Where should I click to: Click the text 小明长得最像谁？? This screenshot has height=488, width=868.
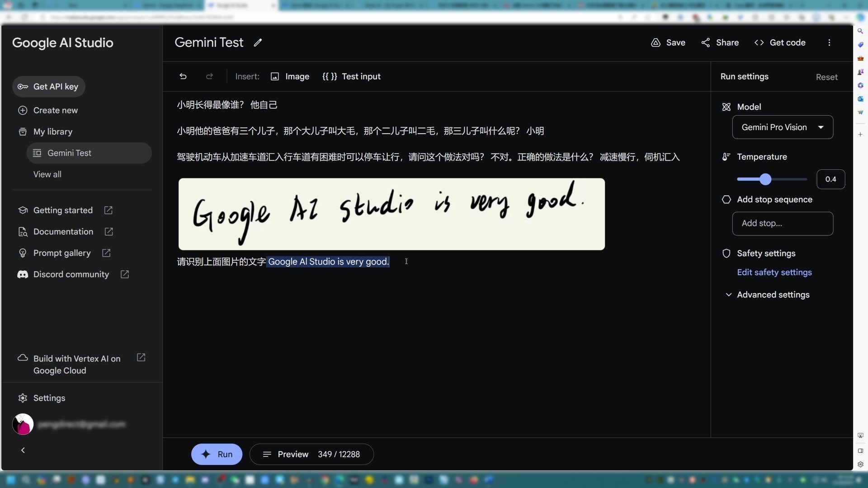point(210,105)
